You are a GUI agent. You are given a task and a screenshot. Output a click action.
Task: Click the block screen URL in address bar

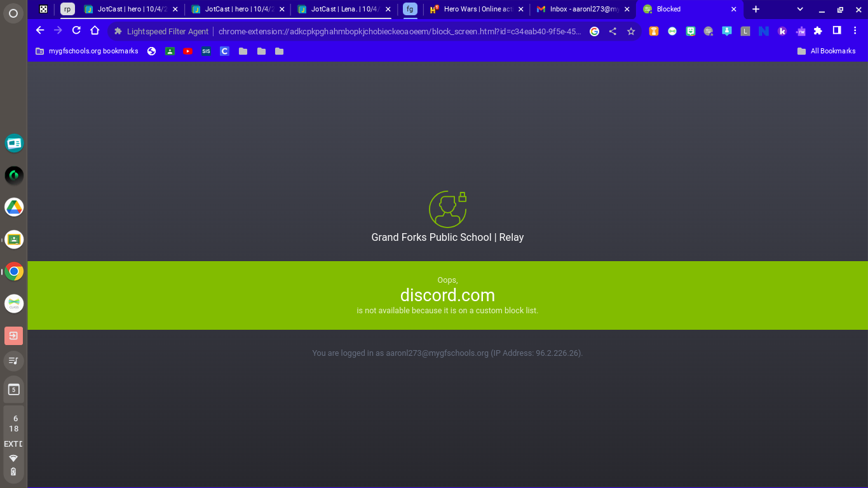[400, 31]
